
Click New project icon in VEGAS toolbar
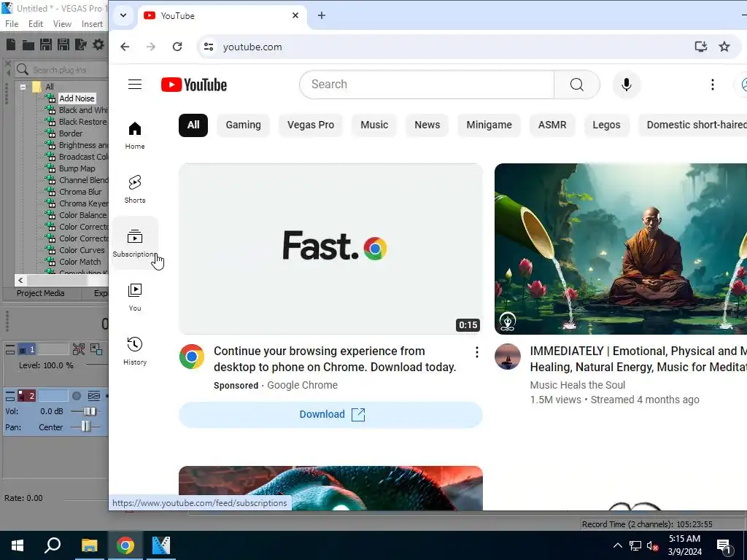(x=11, y=44)
